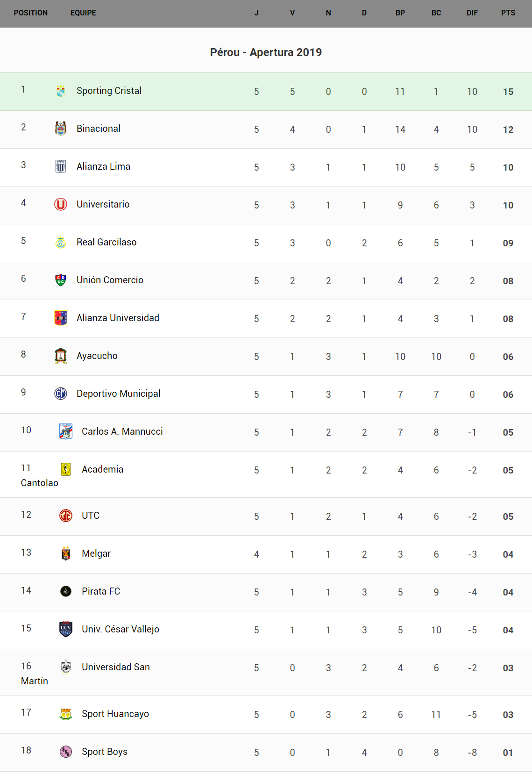532x775 pixels.
Task: Click the Sporting Cristal club crest
Action: tap(61, 91)
